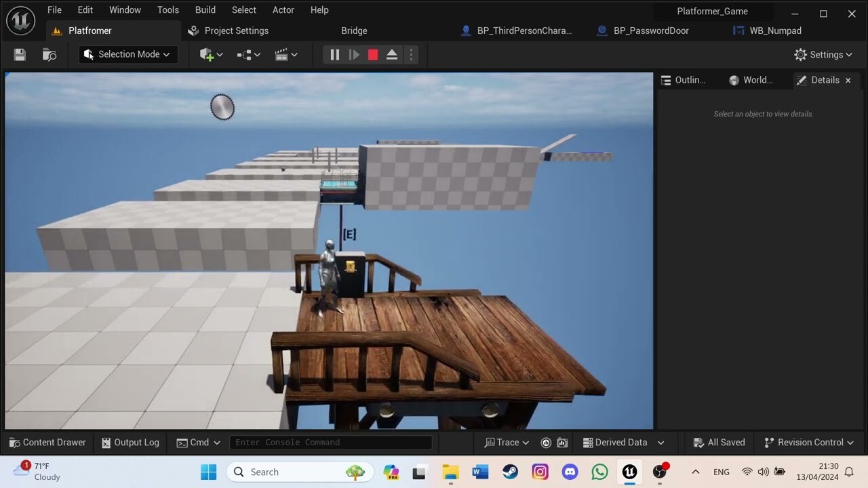Open the Quickly Add Actors menu

point(210,54)
